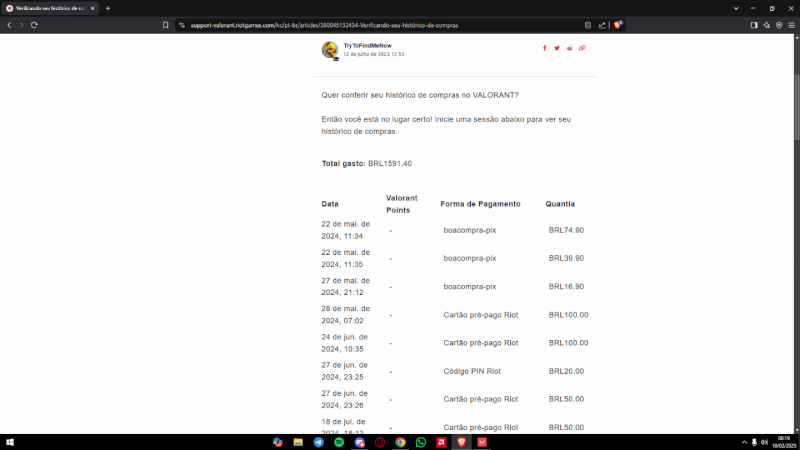Open the volume tray icon
The height and width of the screenshot is (450, 800).
(x=764, y=442)
